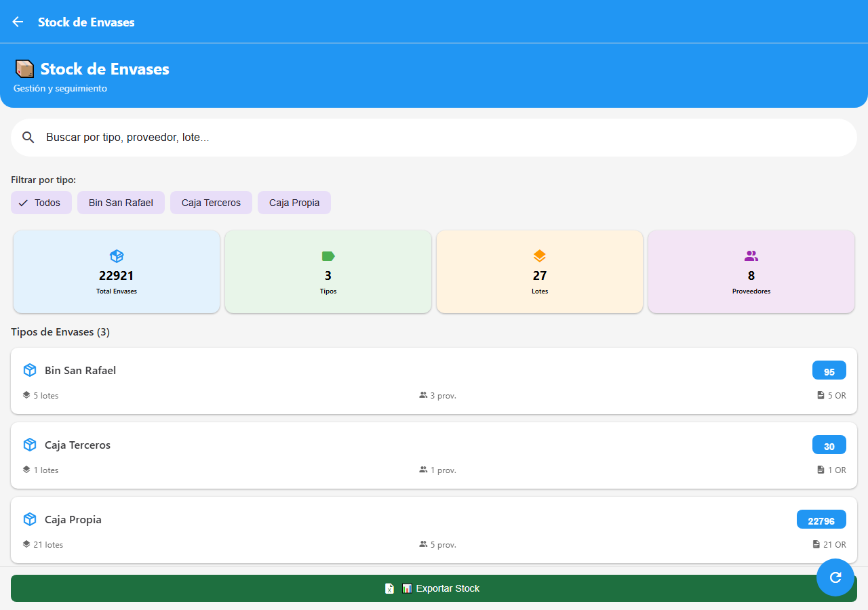Viewport: 868px width, 610px height.
Task: Click the orange Lotes layers icon
Action: 540,256
